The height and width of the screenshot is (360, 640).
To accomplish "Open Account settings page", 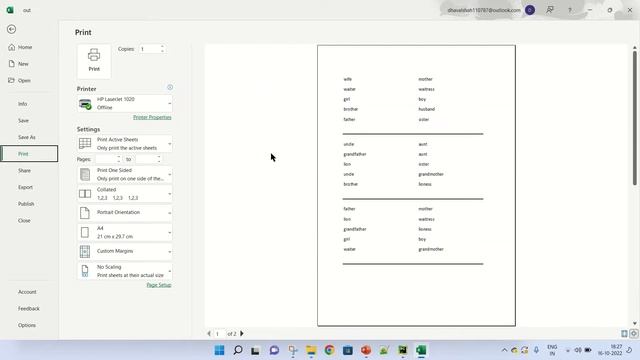I will pos(27,292).
